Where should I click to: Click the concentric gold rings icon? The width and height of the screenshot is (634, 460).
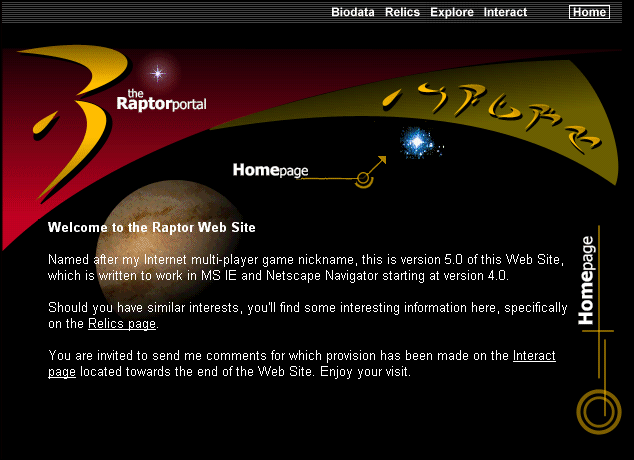coord(598,411)
